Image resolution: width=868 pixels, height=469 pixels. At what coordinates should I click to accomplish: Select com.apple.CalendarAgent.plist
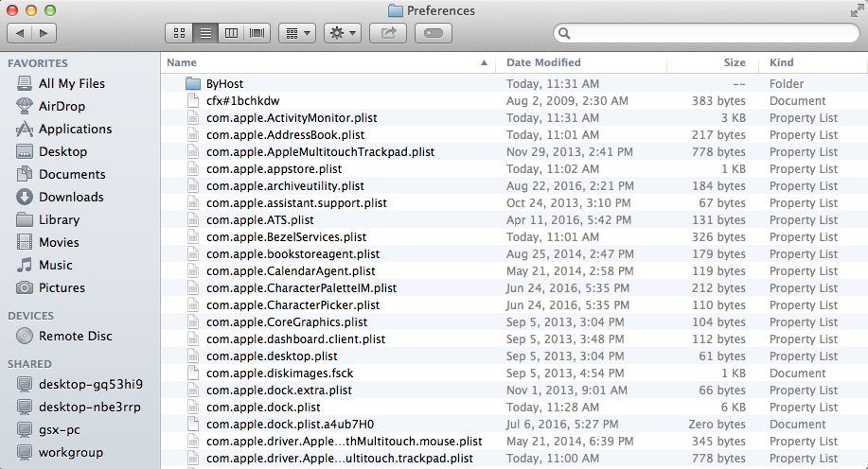click(291, 271)
